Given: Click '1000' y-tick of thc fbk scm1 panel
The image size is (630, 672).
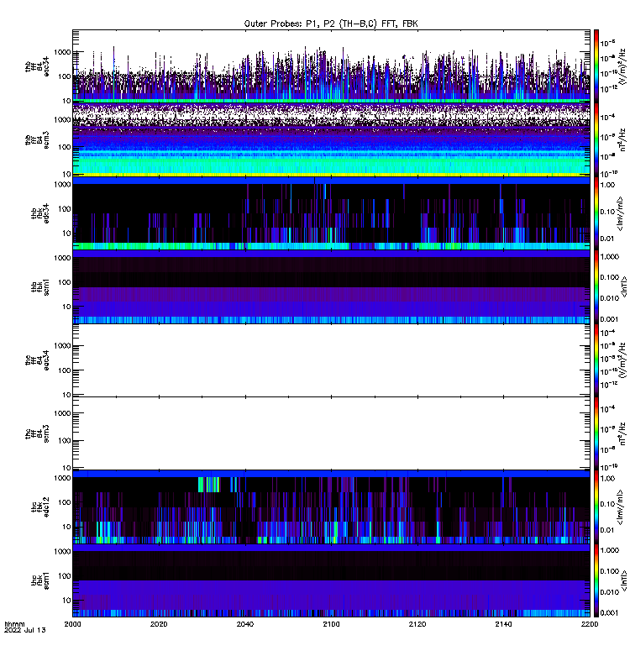Looking at the screenshot, I should [62, 551].
